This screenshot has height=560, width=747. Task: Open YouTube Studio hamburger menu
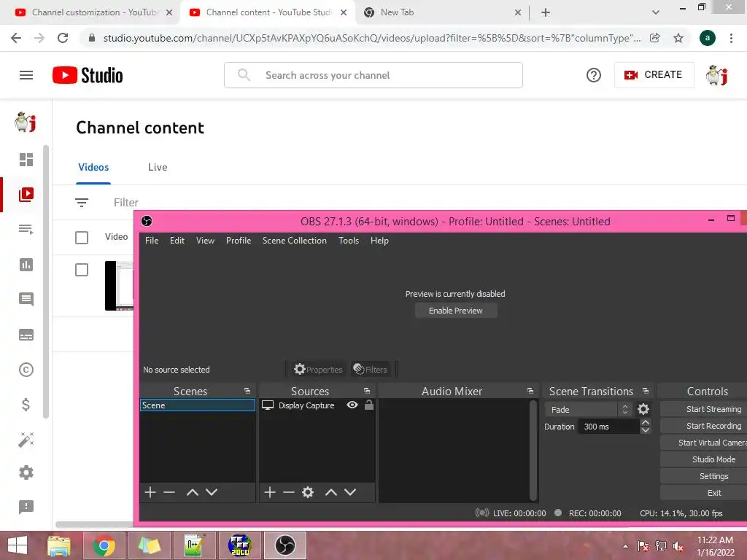coord(26,75)
